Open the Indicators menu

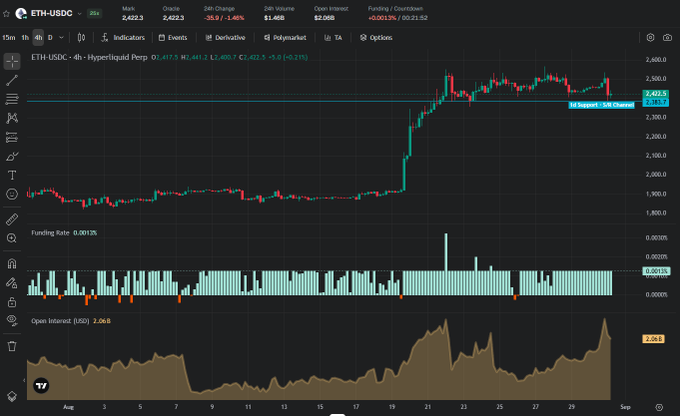pos(123,38)
